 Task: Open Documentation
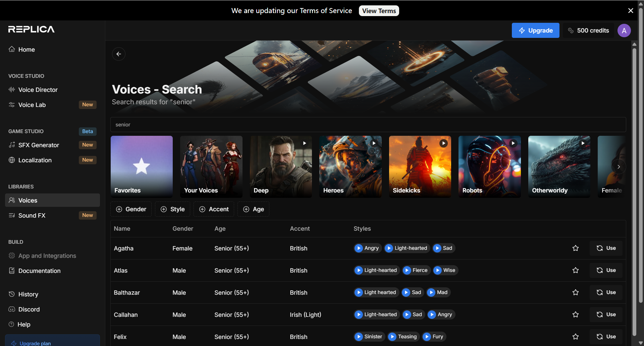pos(52,271)
